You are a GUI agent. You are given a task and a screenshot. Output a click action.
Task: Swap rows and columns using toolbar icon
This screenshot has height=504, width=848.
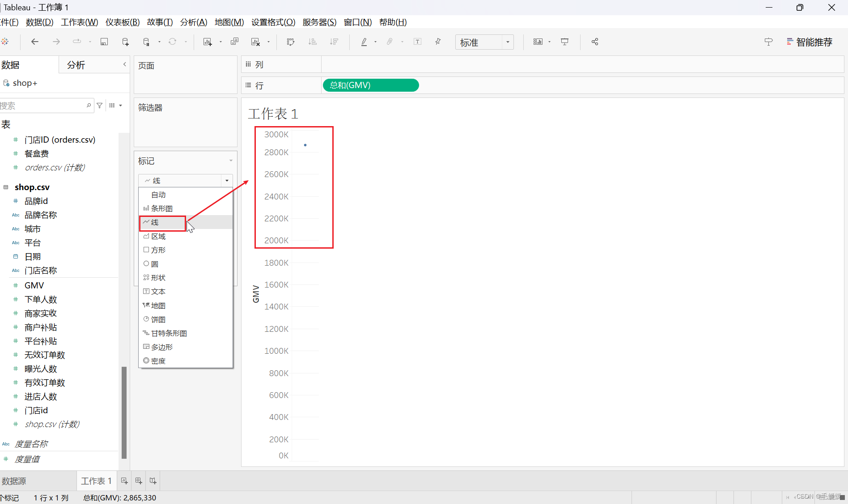[291, 42]
